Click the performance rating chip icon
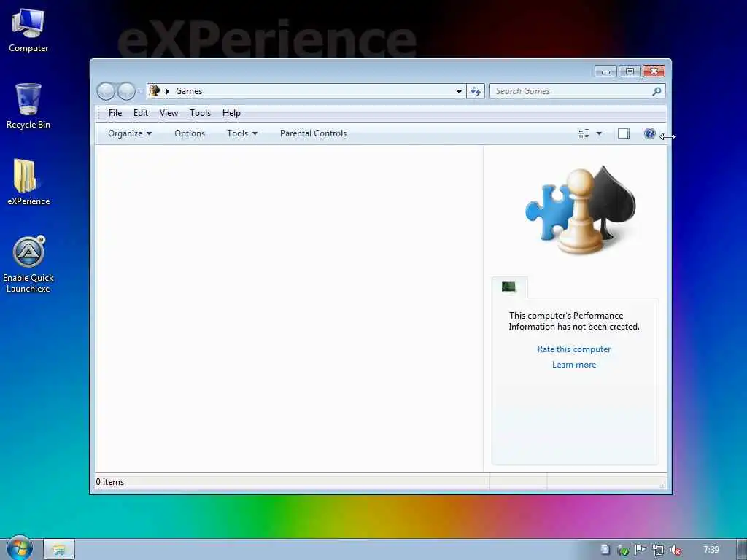This screenshot has width=747, height=560. click(x=508, y=287)
